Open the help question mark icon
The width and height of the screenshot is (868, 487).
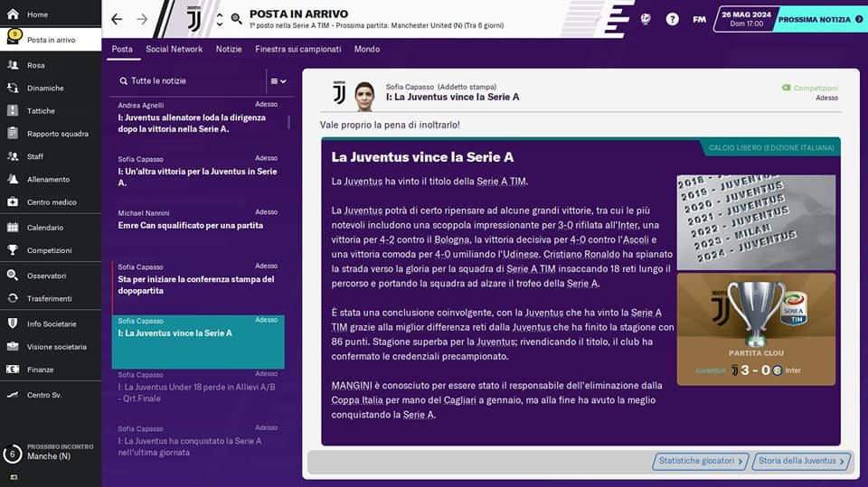pos(672,19)
